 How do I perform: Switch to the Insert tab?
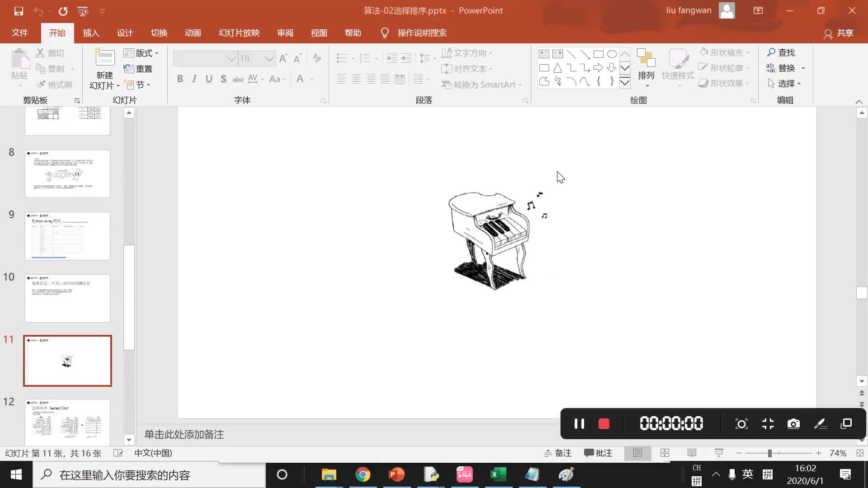tap(91, 33)
